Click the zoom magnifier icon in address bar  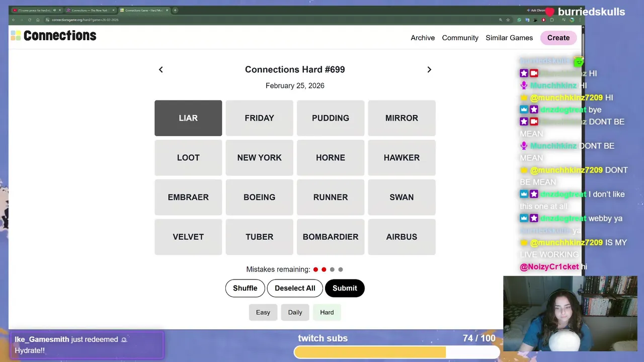(x=501, y=20)
